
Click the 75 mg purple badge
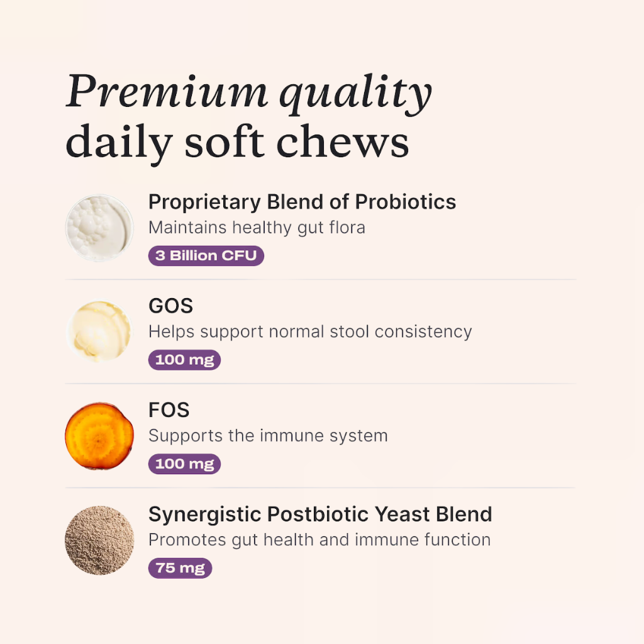coord(180,569)
